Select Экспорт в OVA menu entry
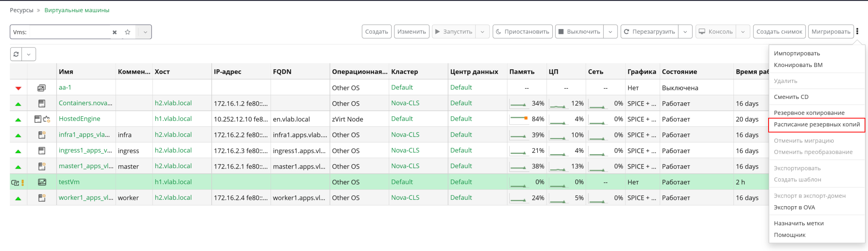This screenshot has height=251, width=868. point(794,207)
